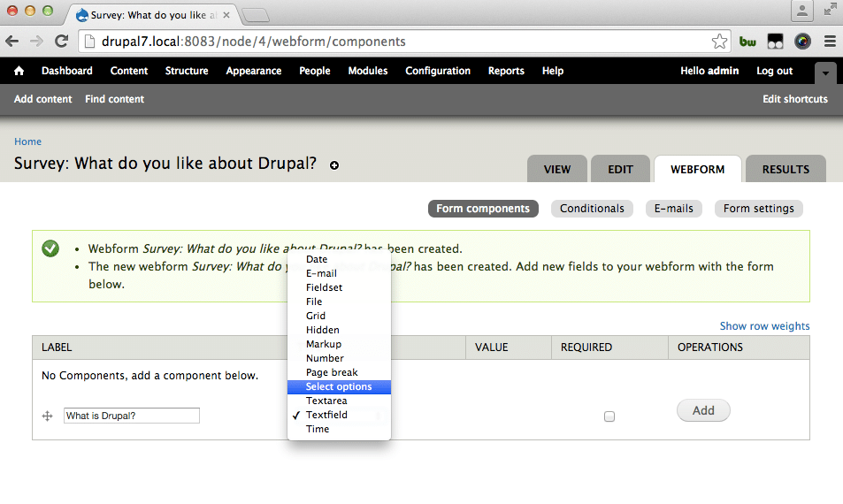Open the Structure admin menu item
The height and width of the screenshot is (504, 843).
187,71
